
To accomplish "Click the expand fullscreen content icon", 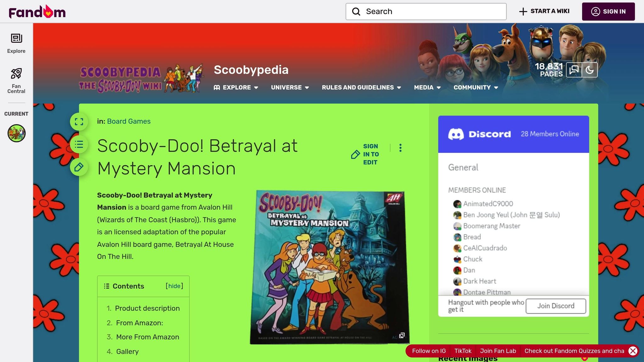I will 79,122.
